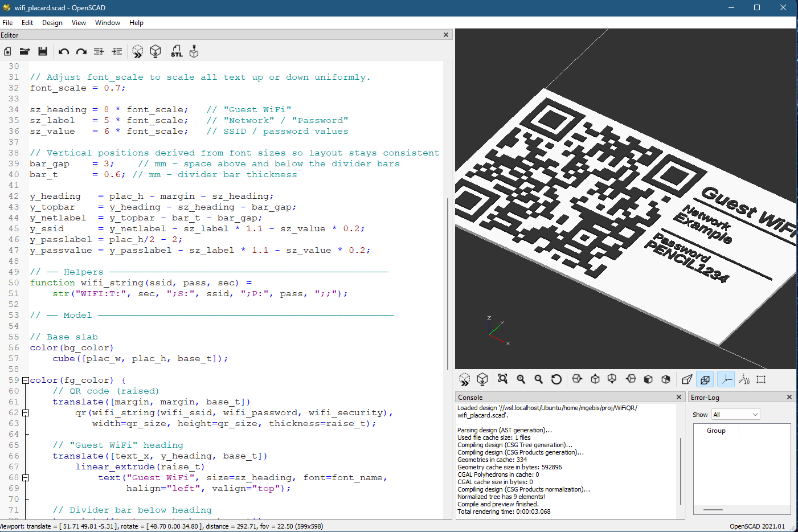798x532 pixels.
Task: Fit the whole model with View All
Action: click(x=503, y=379)
